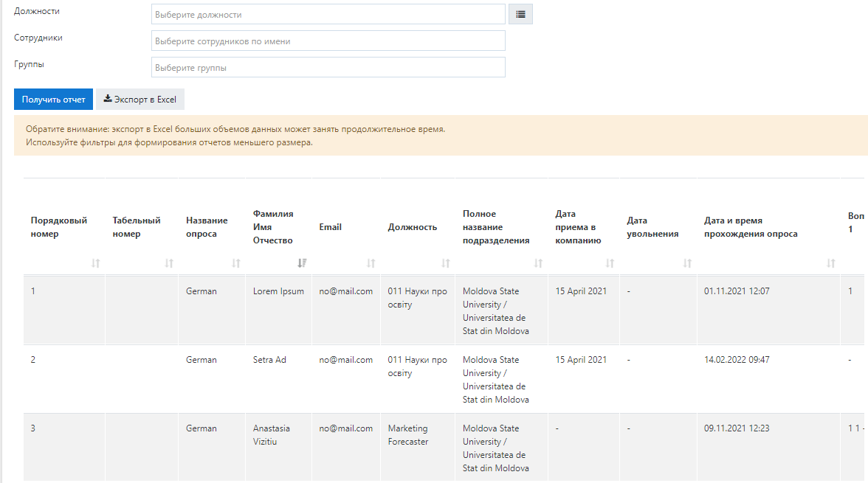The image size is (868, 483).
Task: Click Экспорт в Excel button
Action: point(140,100)
